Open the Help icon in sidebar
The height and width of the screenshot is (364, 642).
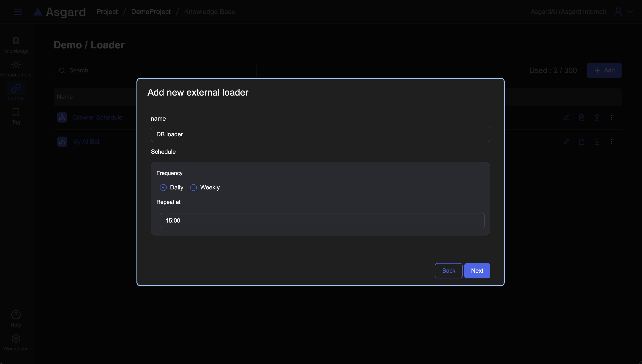coord(16,315)
